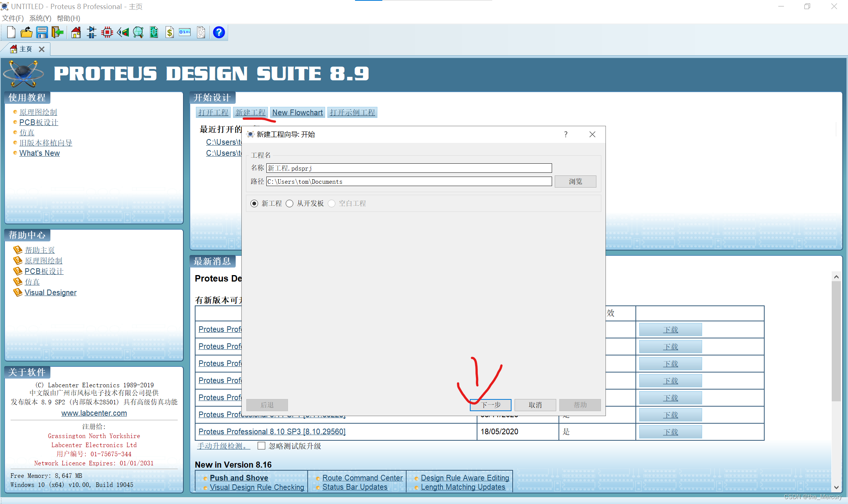
Task: Click the Design Explorer green document icon
Action: pyautogui.click(x=154, y=33)
